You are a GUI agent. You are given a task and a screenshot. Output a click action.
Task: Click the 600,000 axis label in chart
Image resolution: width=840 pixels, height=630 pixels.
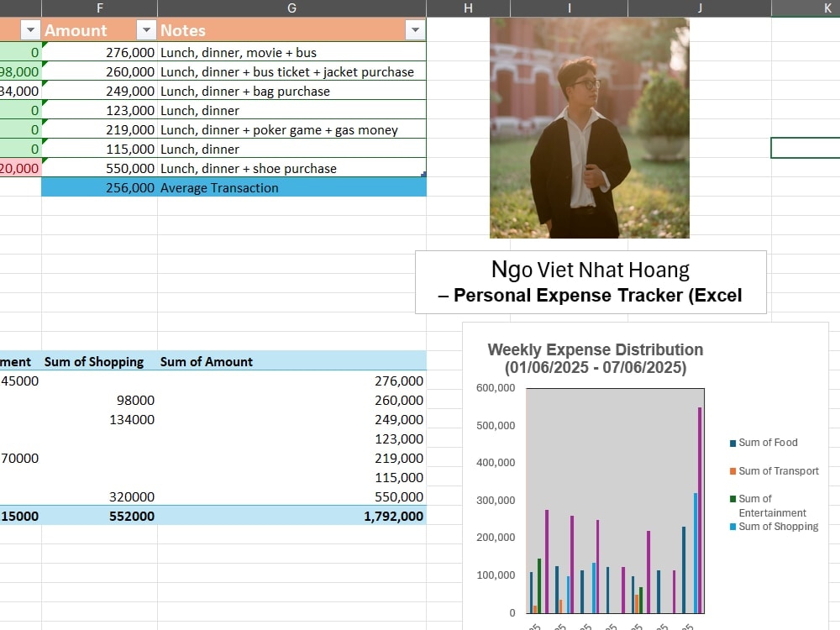pos(495,387)
